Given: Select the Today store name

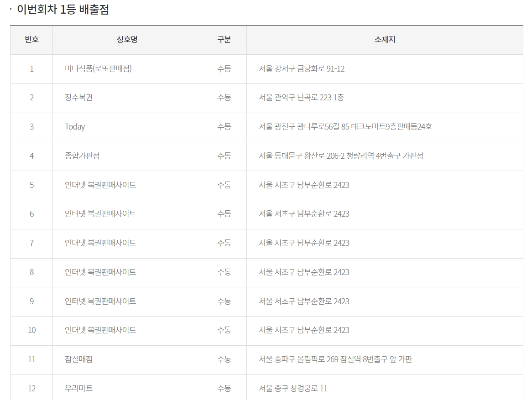Looking at the screenshot, I should coord(75,127).
